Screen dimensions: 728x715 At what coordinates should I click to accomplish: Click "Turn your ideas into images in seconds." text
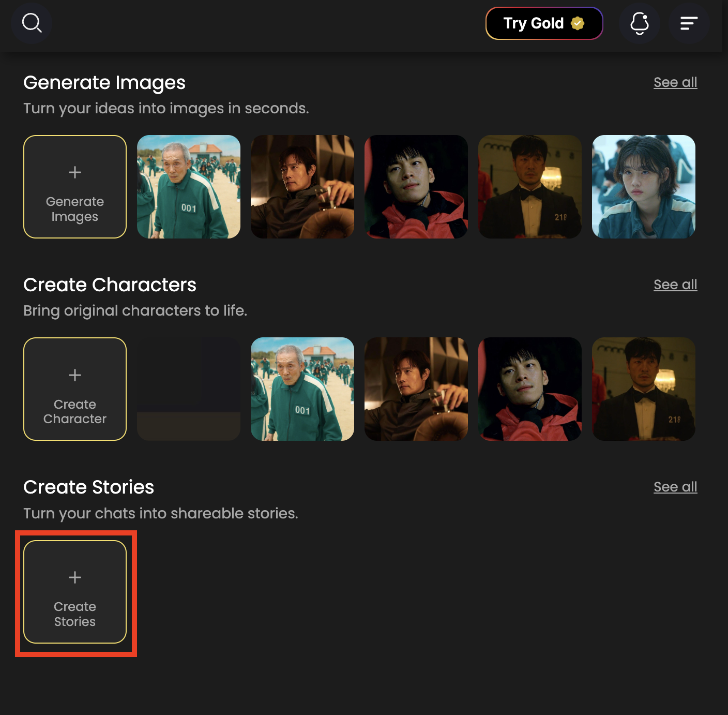click(x=166, y=109)
